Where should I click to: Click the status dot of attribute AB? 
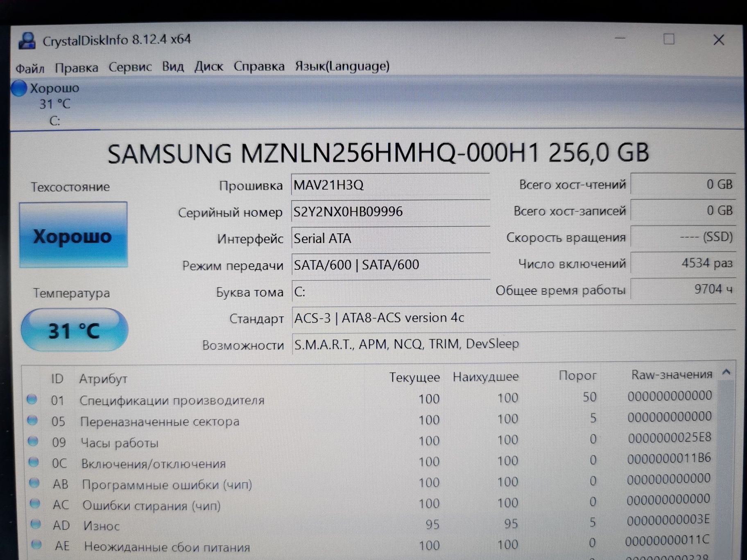[x=35, y=483]
